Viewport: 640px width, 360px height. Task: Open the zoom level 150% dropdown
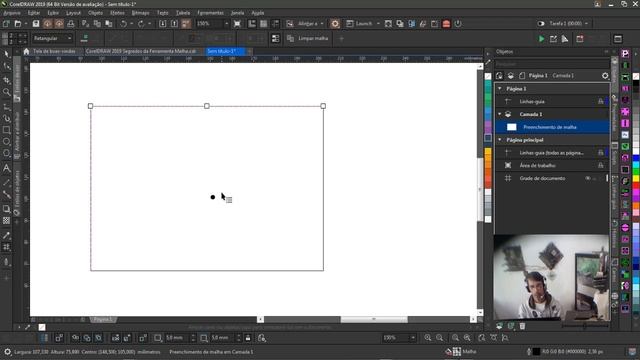tap(226, 24)
